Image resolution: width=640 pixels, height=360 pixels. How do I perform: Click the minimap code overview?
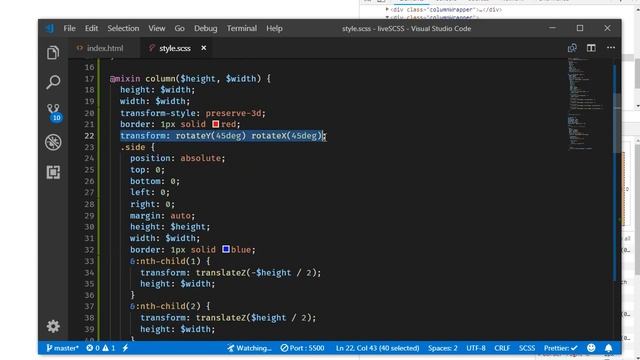pos(587,104)
